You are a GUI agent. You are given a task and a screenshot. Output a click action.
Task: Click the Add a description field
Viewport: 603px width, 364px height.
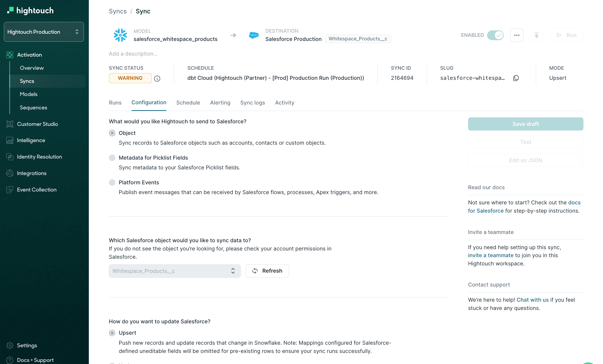click(133, 54)
